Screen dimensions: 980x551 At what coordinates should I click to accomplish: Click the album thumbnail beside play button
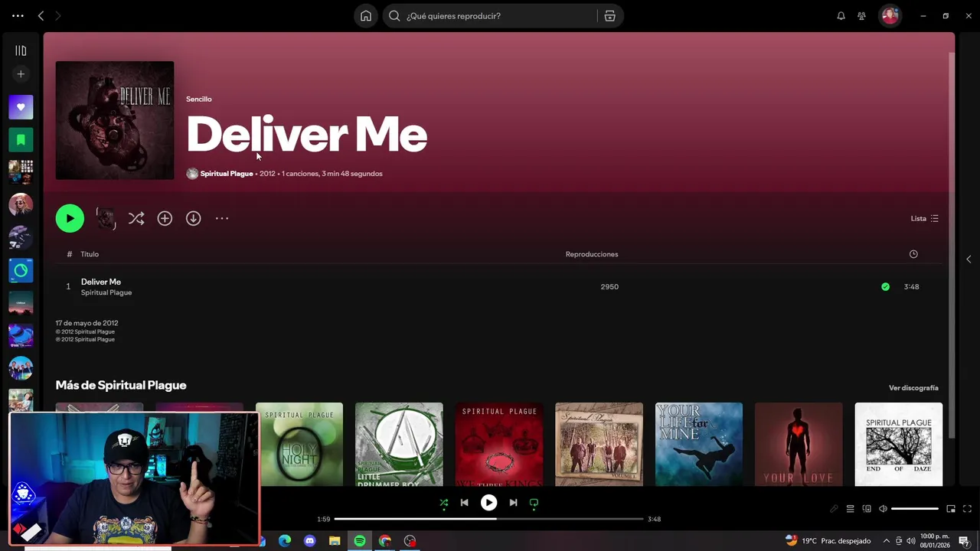click(106, 219)
